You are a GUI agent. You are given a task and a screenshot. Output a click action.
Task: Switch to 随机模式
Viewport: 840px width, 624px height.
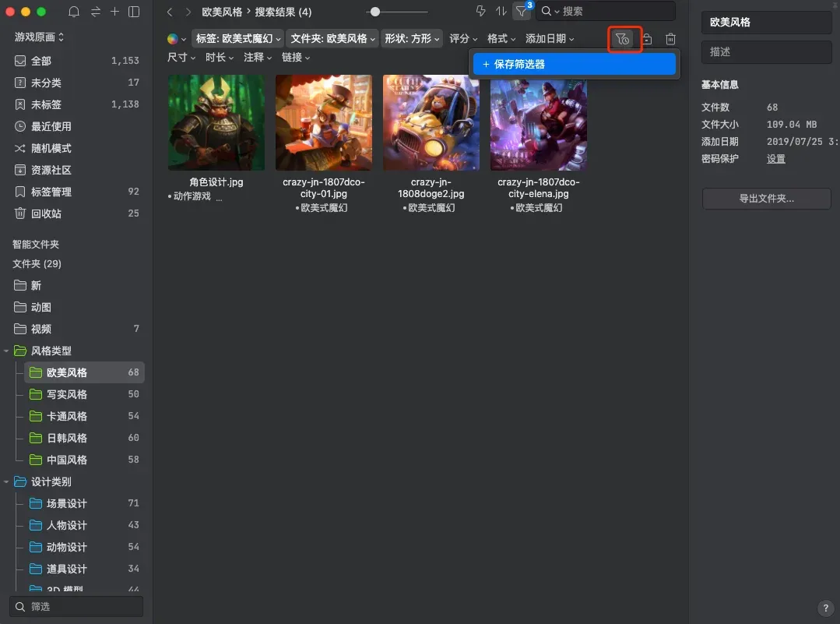pos(76,148)
